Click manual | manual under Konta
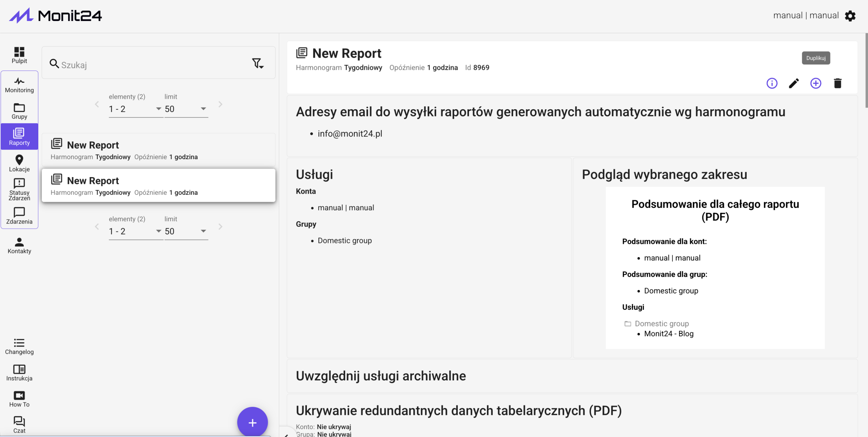Image resolution: width=868 pixels, height=437 pixels. tap(346, 208)
